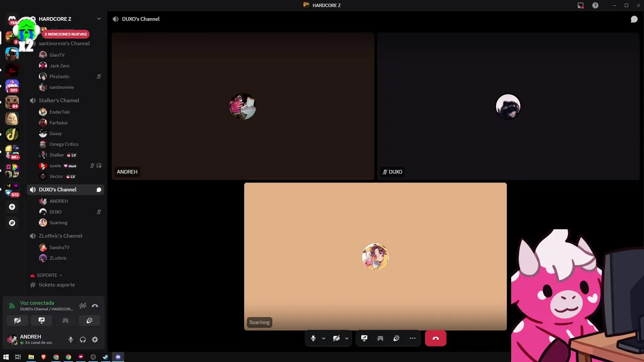The width and height of the screenshot is (644, 362).
Task: Open the inbox icon in title bar
Action: point(581,6)
